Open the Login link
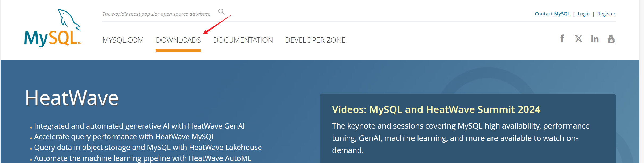Screen dimensions: 644x163 tap(584, 14)
